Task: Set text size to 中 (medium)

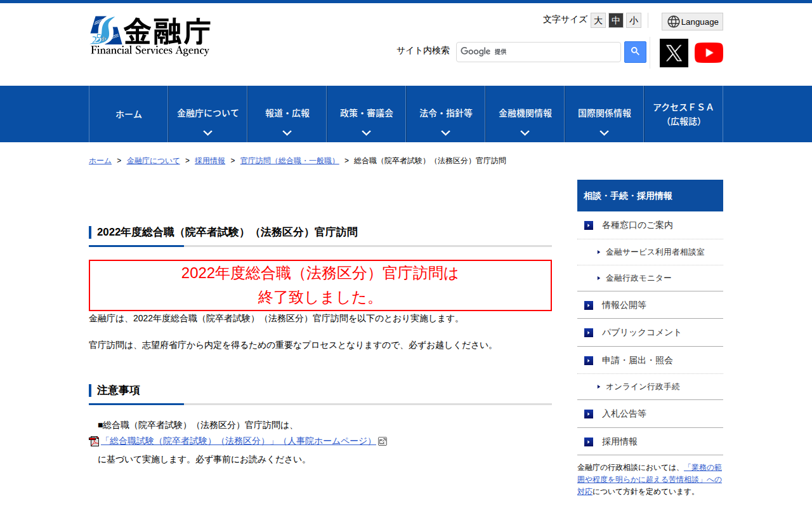Action: coord(616,20)
